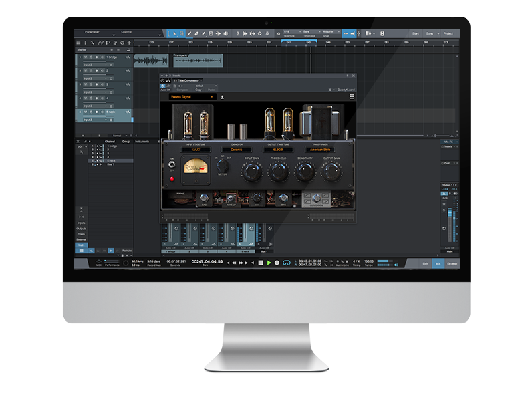Viewport: 532px width, 399px height.
Task: Click the add tracks plus icon
Action: 129,43
